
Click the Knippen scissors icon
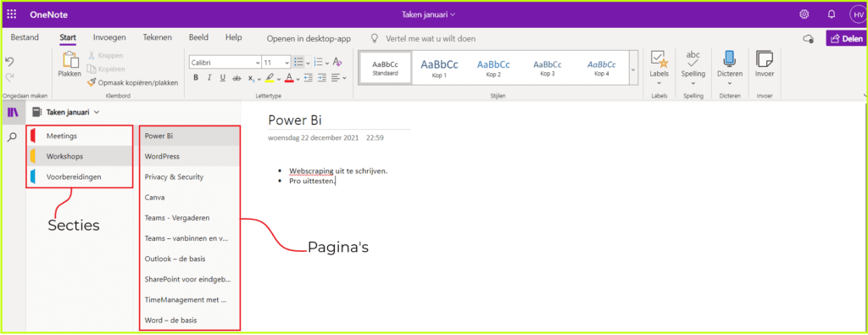pos(92,55)
